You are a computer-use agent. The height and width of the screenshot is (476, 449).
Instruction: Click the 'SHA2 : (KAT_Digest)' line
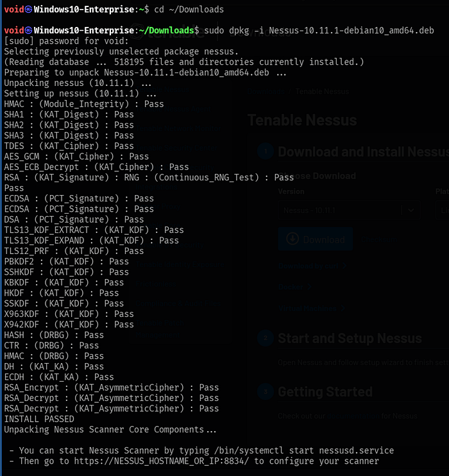pos(69,125)
